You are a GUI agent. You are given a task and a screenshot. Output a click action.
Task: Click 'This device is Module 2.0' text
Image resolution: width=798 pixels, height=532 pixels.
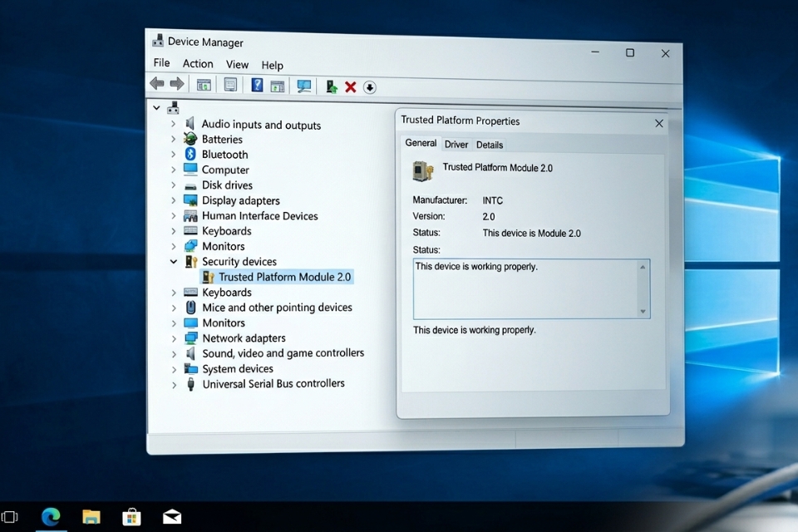tap(531, 233)
